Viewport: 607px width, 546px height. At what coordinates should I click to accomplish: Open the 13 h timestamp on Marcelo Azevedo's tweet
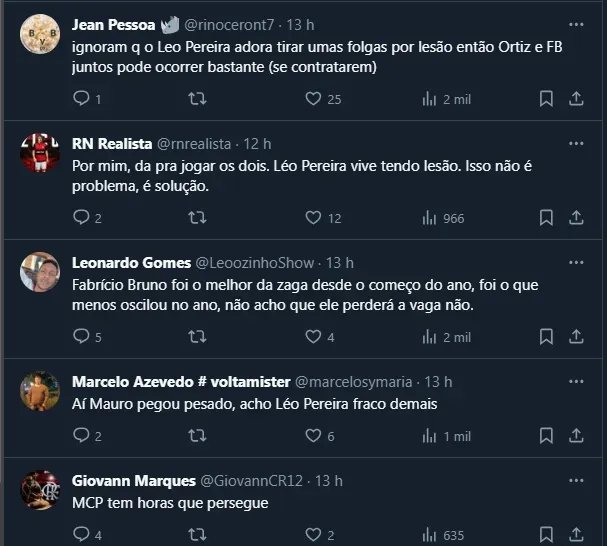(x=438, y=382)
